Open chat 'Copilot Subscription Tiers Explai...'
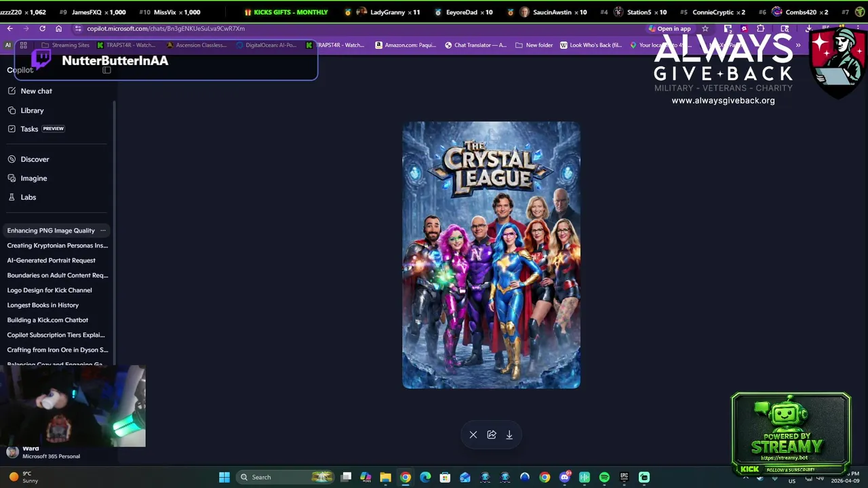Image resolution: width=868 pixels, height=488 pixels. [x=56, y=335]
